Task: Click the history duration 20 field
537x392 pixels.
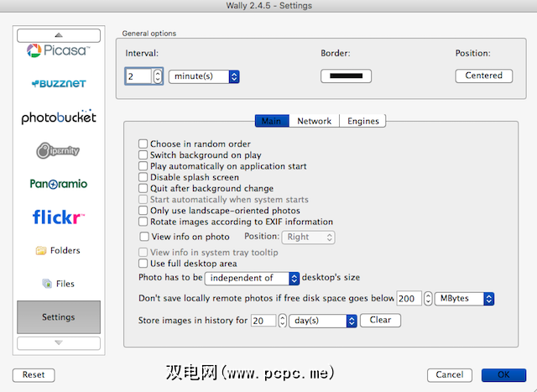Action: coord(263,321)
